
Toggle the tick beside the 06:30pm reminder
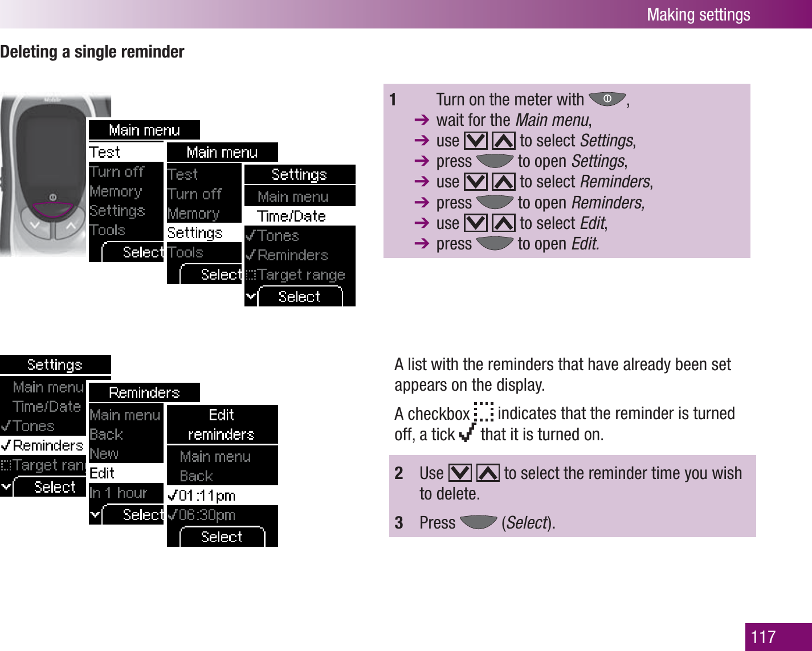[x=173, y=515]
